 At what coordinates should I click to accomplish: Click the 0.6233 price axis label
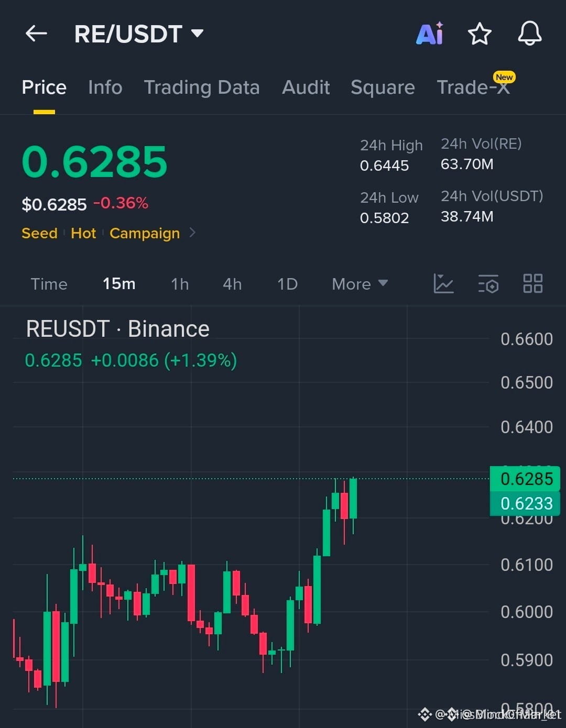[525, 503]
